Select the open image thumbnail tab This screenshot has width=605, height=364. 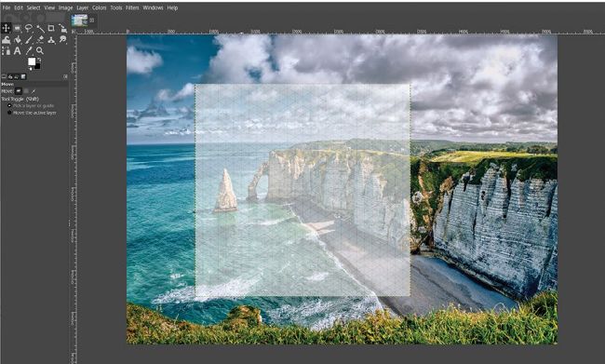pyautogui.click(x=79, y=20)
